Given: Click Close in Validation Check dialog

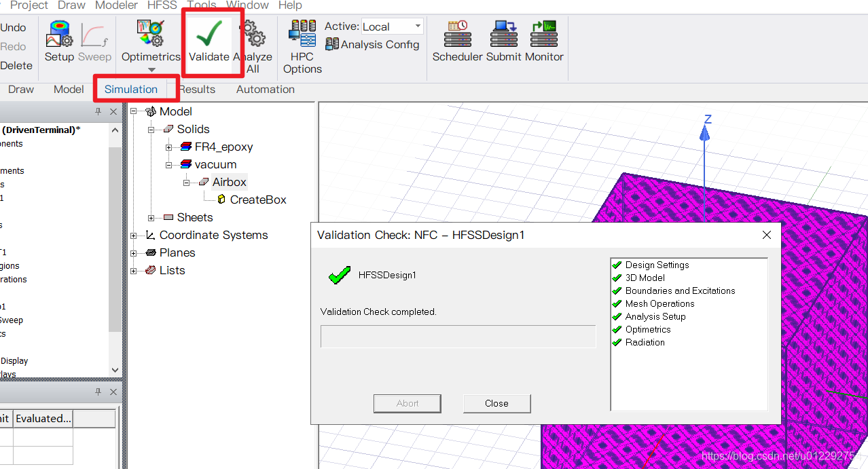Looking at the screenshot, I should point(497,403).
